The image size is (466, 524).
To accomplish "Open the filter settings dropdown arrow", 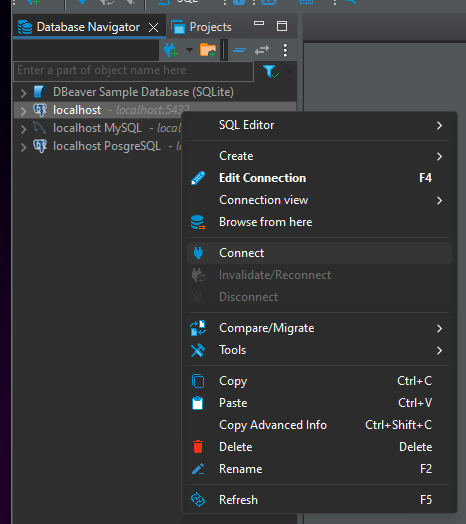I will click(289, 71).
